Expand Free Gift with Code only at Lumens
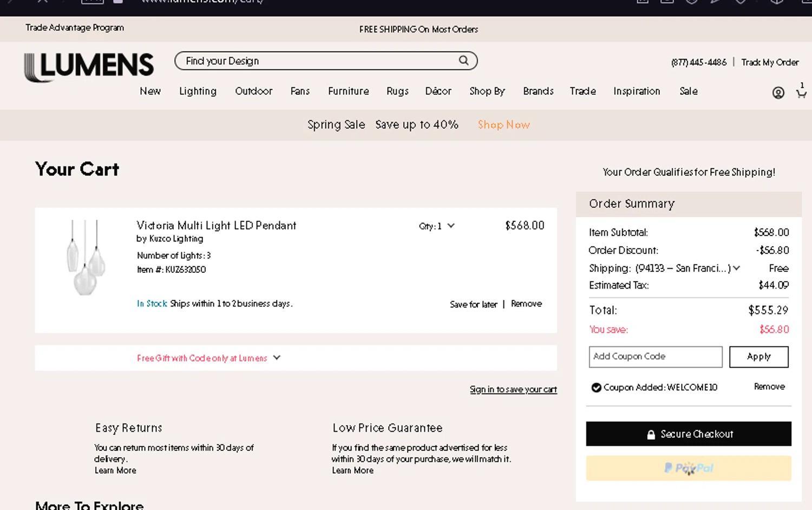 [x=208, y=358]
